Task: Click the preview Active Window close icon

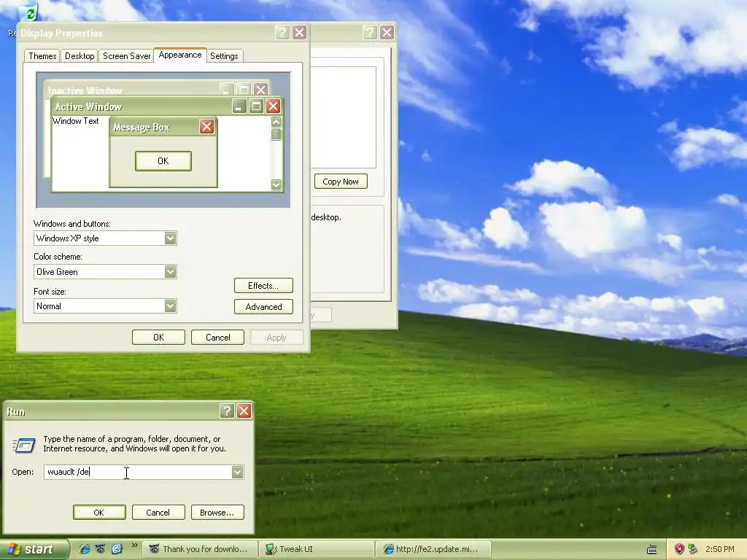Action: tap(273, 106)
